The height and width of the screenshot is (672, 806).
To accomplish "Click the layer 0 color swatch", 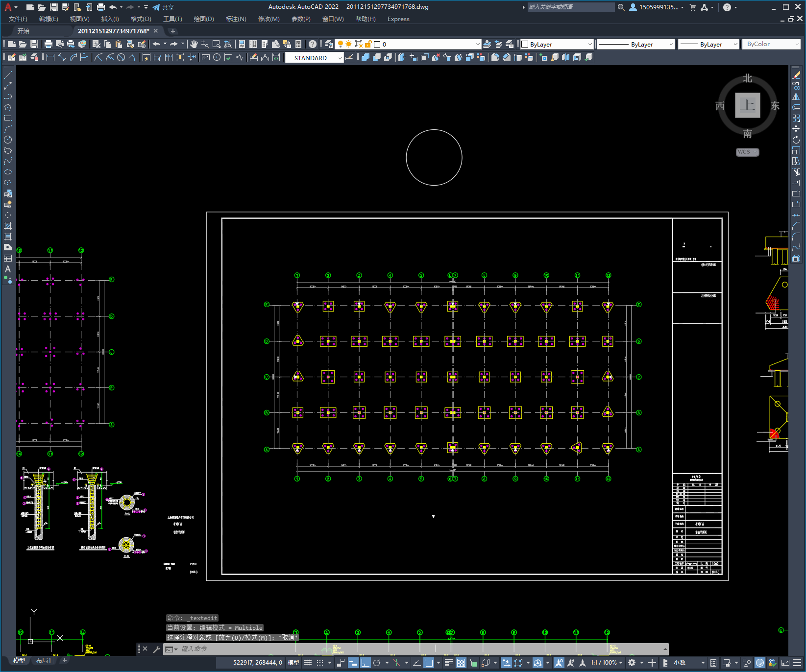I will coord(377,44).
